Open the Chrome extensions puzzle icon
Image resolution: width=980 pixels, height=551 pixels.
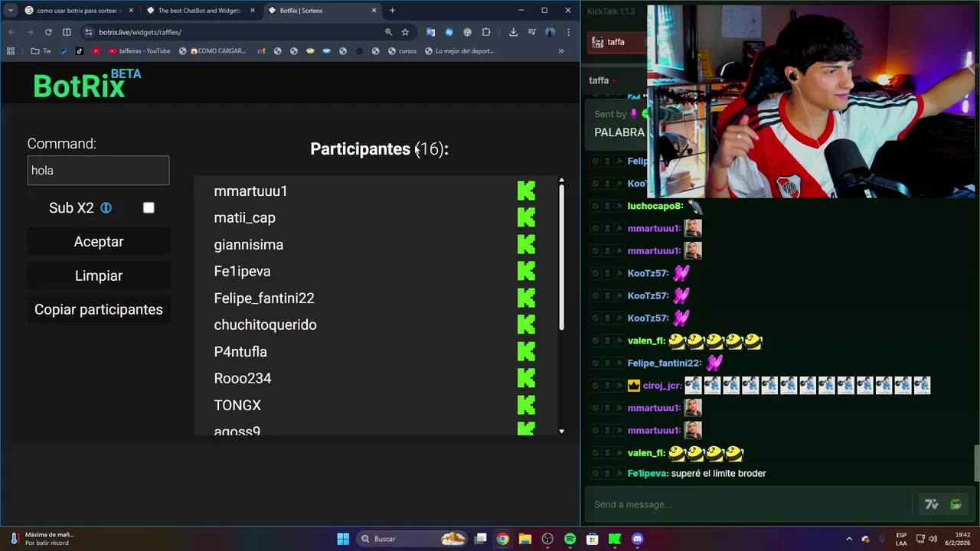[x=486, y=32]
